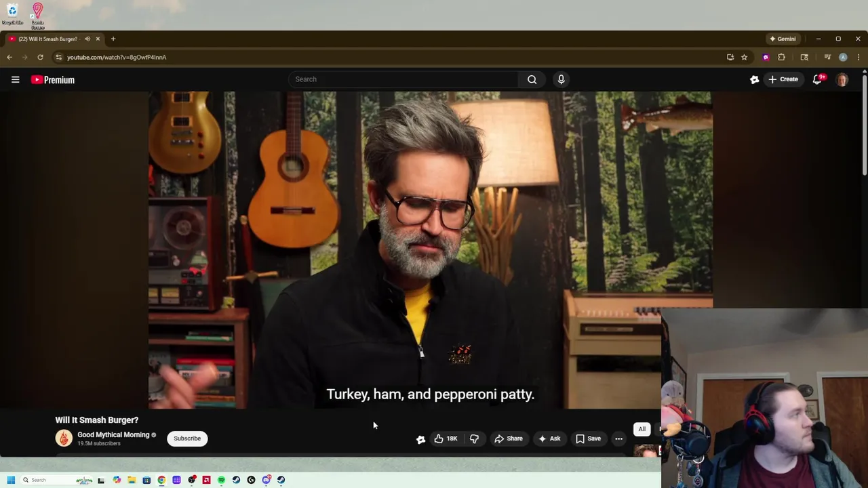This screenshot has width=868, height=488.
Task: Open Windows Start menu
Action: (11, 480)
